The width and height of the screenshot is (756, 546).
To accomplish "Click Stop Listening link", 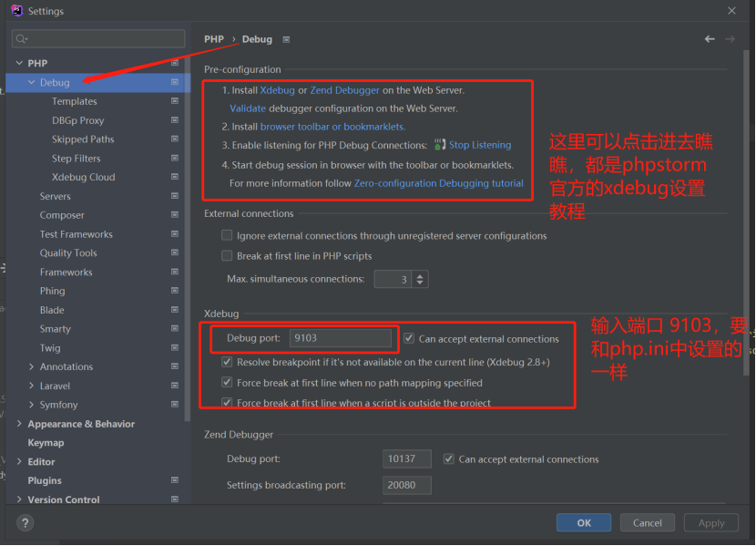I will (480, 145).
